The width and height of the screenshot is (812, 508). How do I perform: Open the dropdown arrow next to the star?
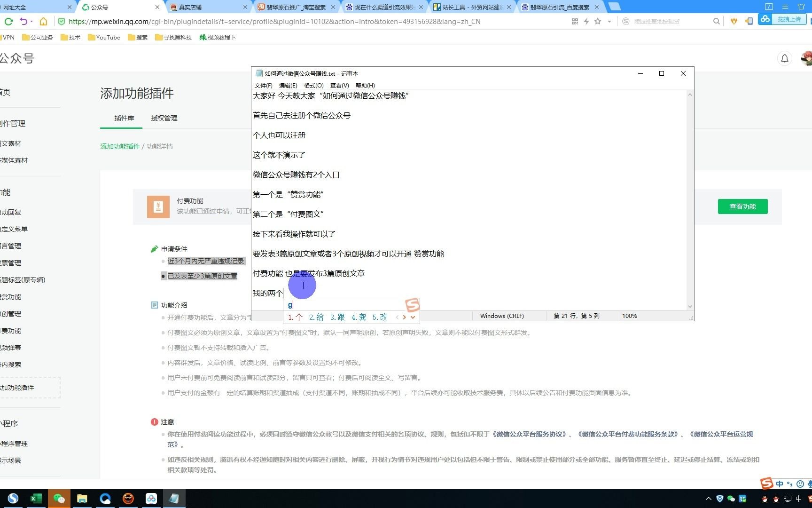pos(609,21)
